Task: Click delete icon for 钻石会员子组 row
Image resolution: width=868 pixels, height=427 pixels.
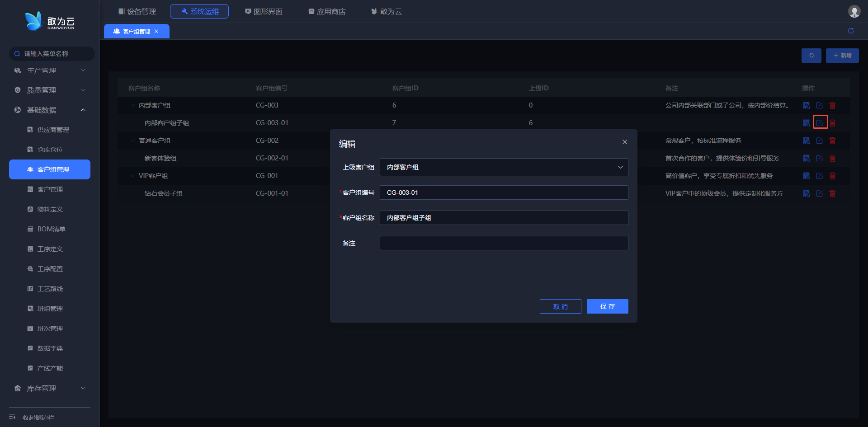Action: pyautogui.click(x=832, y=193)
